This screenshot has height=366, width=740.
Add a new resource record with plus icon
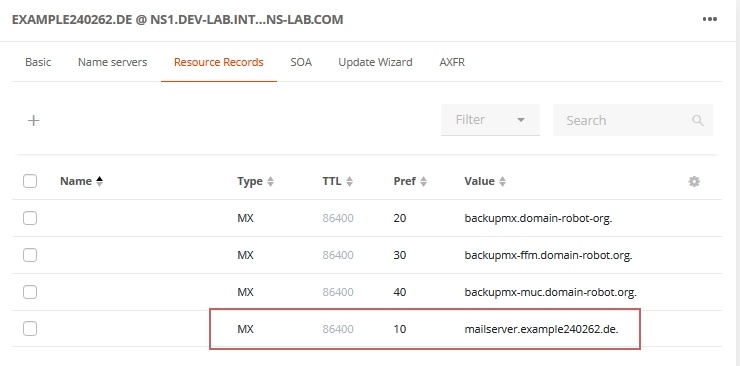point(34,121)
